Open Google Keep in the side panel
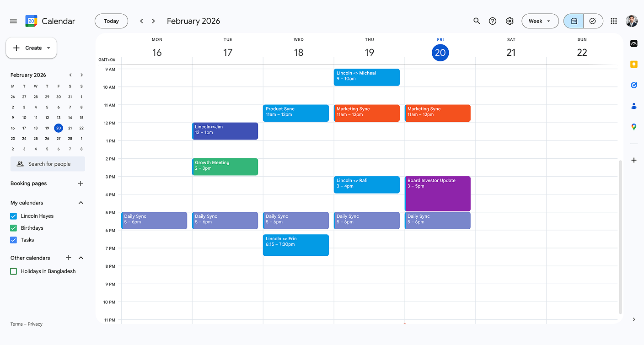The image size is (644, 345). pyautogui.click(x=633, y=64)
